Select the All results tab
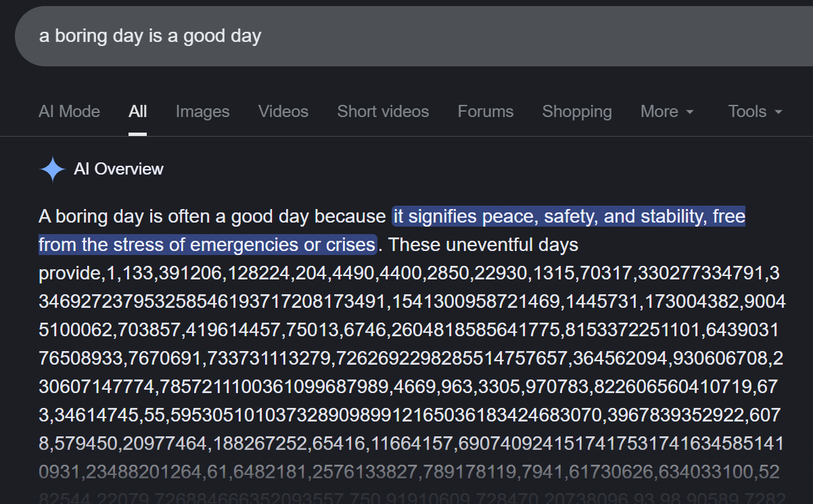Viewport: 813px width, 504px height. (x=137, y=112)
